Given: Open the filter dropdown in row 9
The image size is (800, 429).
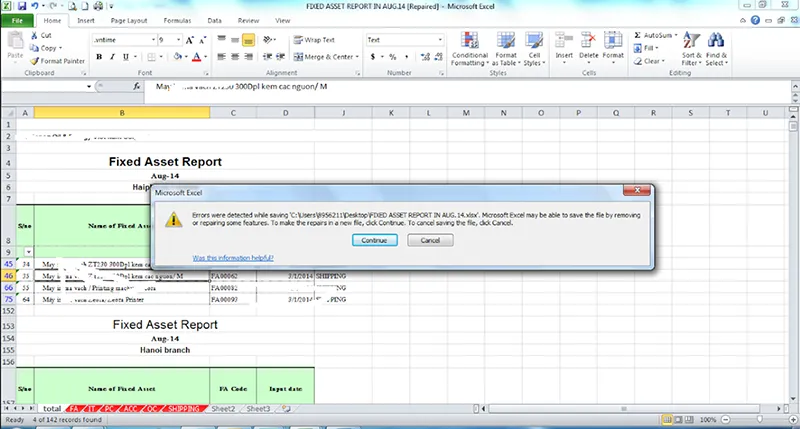Looking at the screenshot, I should pos(29,252).
